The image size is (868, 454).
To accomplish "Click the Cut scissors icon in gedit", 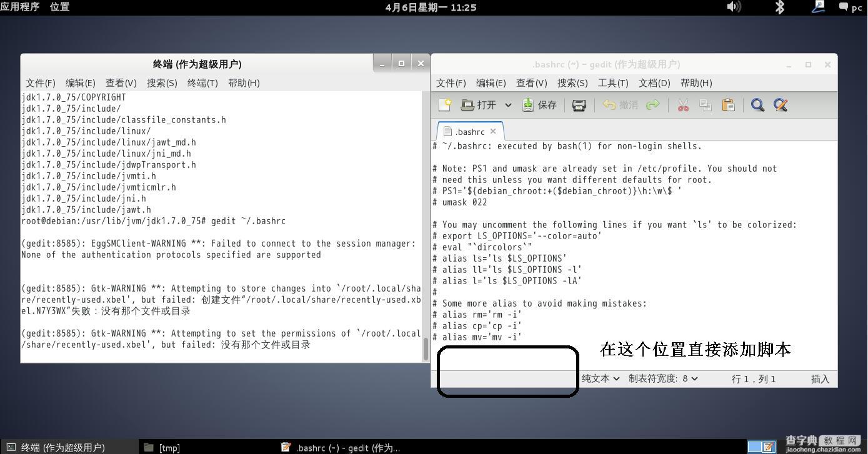I will click(683, 105).
